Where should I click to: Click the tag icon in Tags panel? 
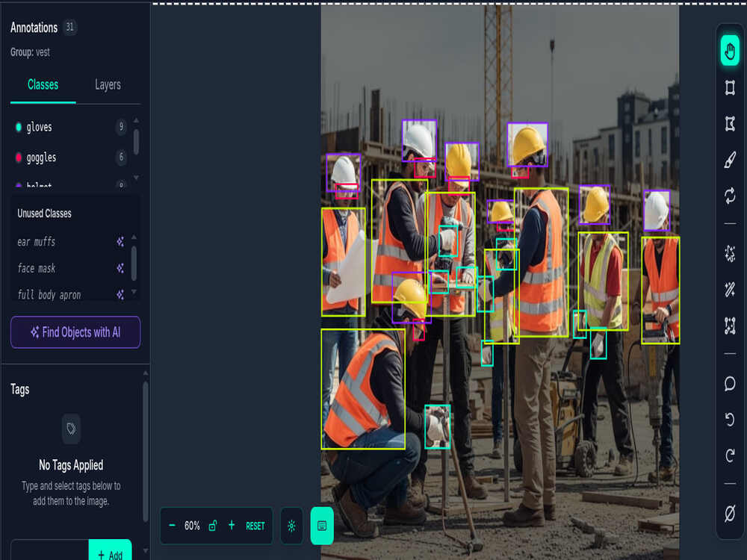pyautogui.click(x=71, y=429)
